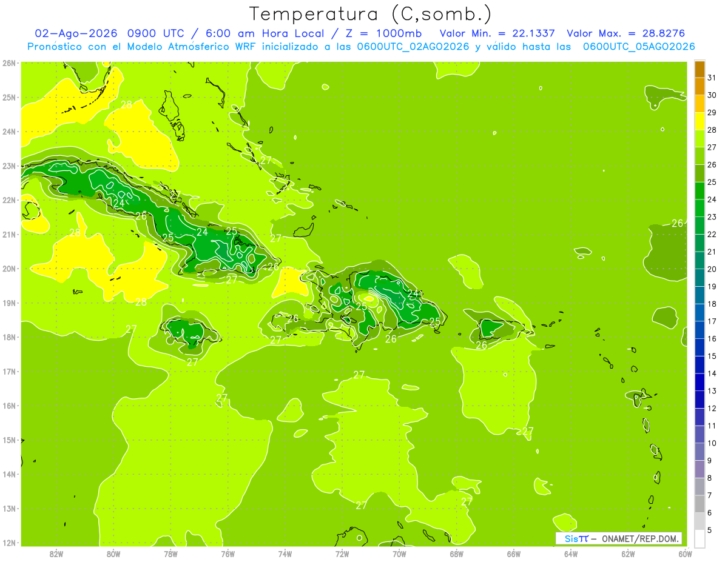This screenshot has height=562, width=728.
Task: Click the '68W' longitude axis label
Action: coord(456,554)
